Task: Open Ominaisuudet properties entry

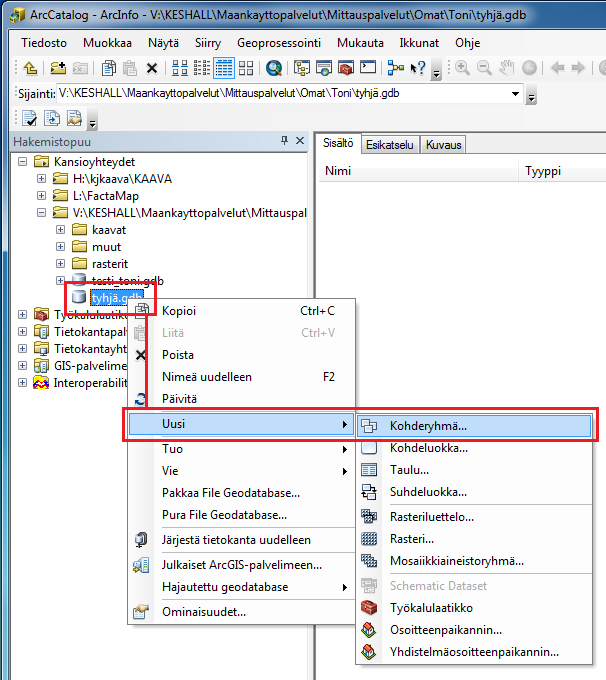Action: tap(241, 612)
